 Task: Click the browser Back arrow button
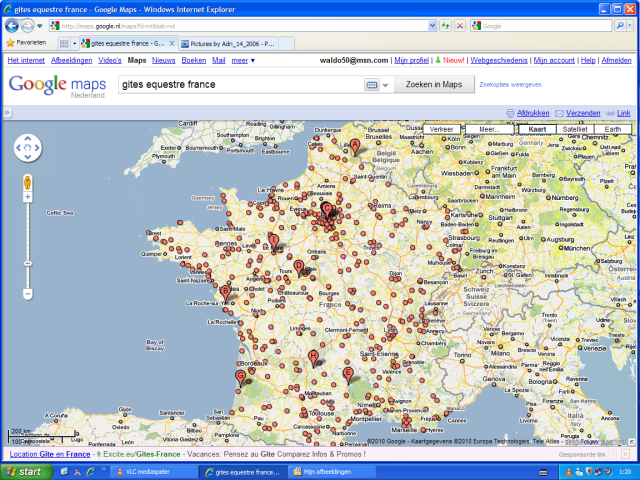coord(12,26)
